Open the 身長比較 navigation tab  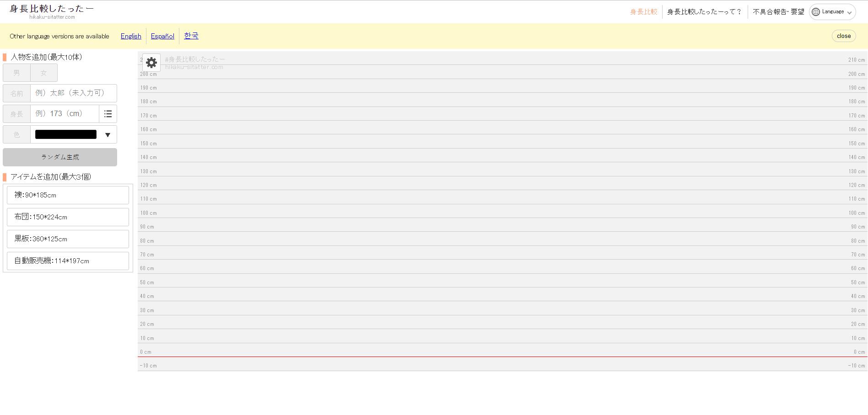[643, 12]
